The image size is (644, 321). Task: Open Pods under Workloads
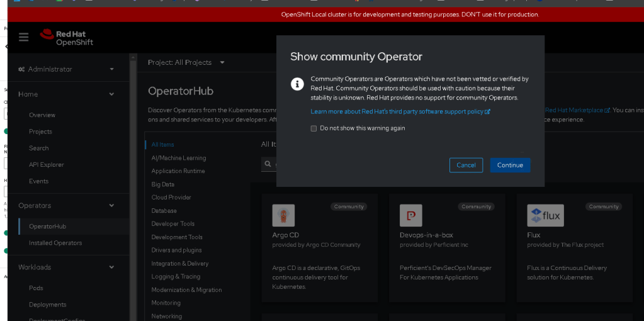(36, 288)
